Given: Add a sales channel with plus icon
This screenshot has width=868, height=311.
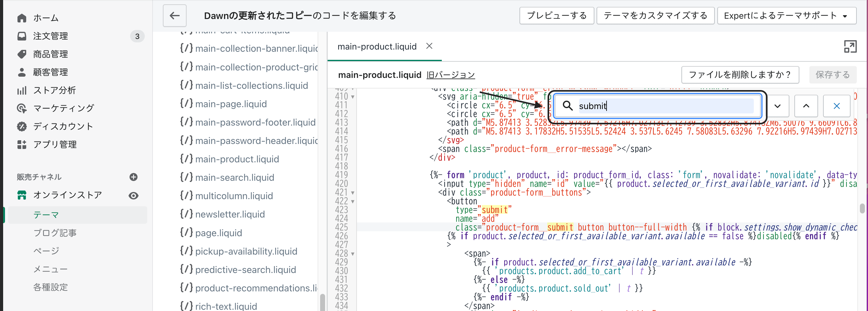Looking at the screenshot, I should pyautogui.click(x=134, y=177).
